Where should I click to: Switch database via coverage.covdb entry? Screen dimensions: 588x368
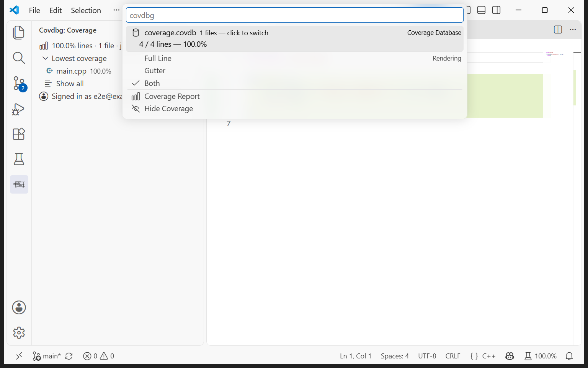pos(294,39)
